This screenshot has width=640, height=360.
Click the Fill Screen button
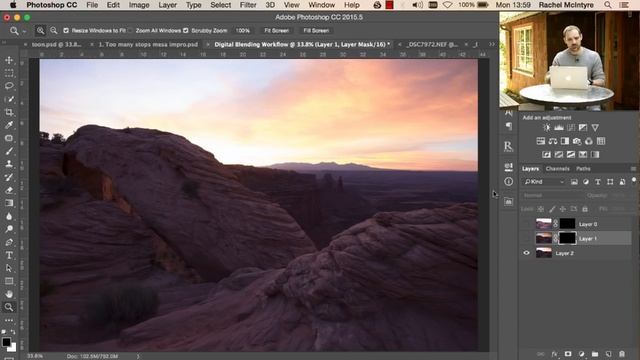coord(316,31)
